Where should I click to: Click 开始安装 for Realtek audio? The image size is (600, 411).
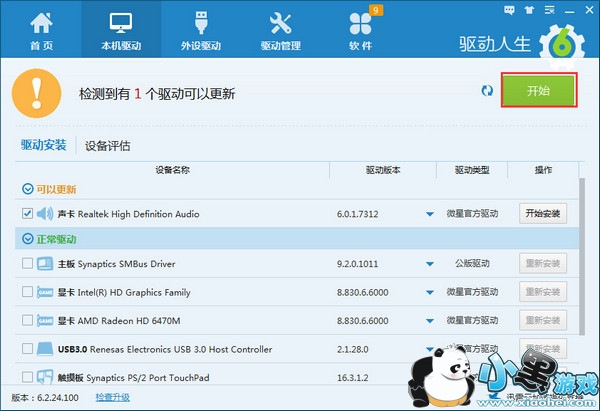543,214
